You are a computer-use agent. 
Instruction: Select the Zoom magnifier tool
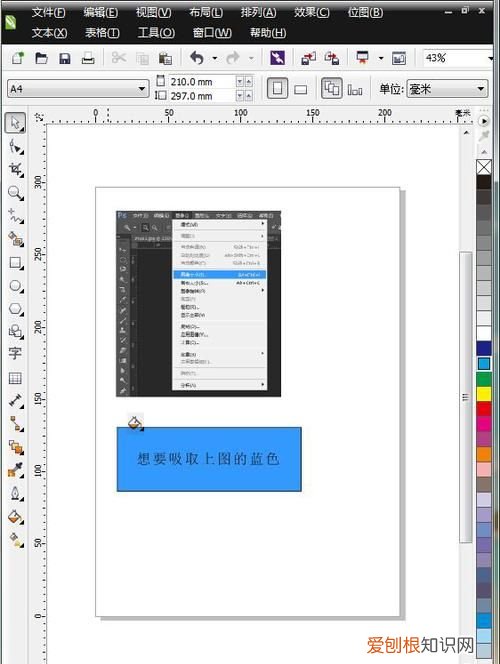pos(16,193)
